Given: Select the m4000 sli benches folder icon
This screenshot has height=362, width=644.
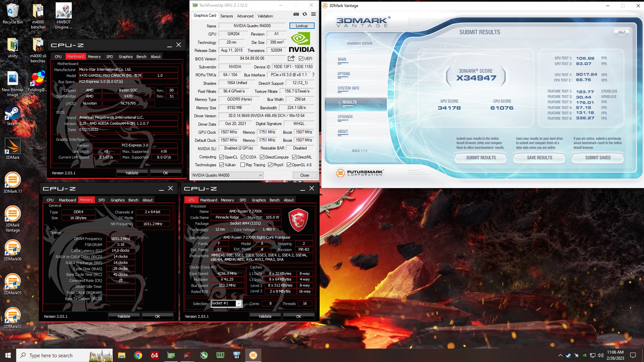Looking at the screenshot, I should (x=38, y=50).
